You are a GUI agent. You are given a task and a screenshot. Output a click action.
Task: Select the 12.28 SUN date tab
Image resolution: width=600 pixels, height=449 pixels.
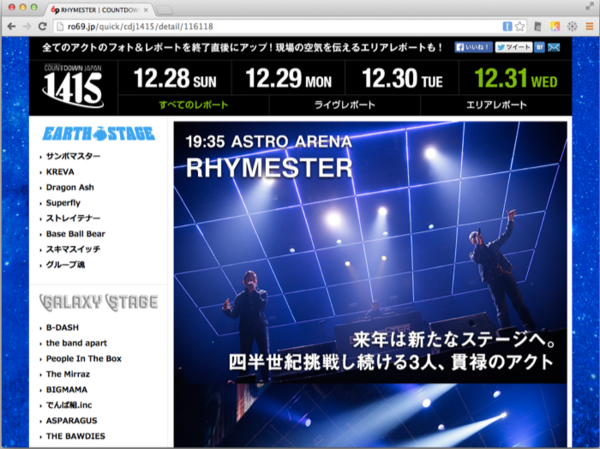tap(175, 78)
